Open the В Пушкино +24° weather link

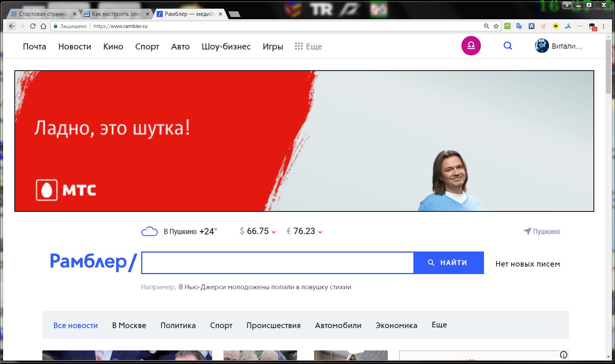(190, 231)
